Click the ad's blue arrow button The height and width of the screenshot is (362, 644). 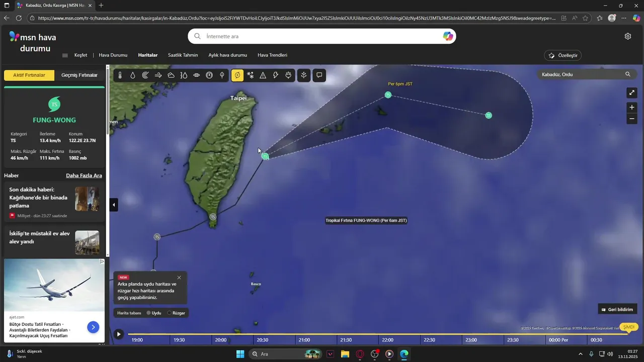pos(93,327)
